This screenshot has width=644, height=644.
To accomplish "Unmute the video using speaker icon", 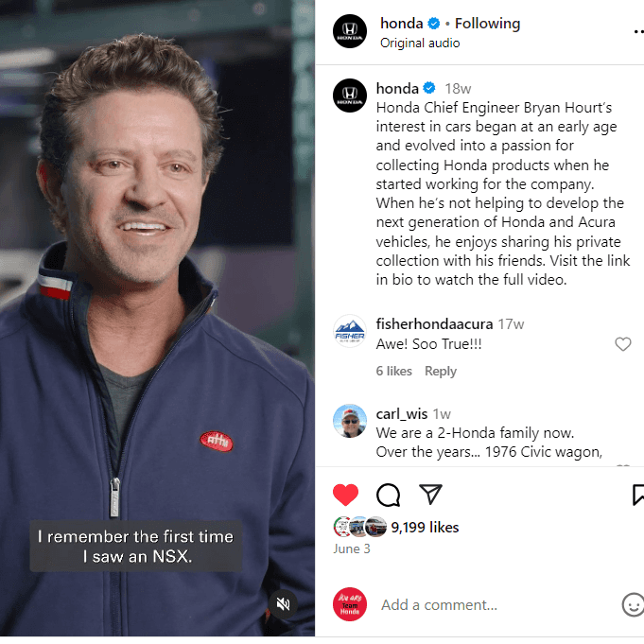I will [283, 604].
